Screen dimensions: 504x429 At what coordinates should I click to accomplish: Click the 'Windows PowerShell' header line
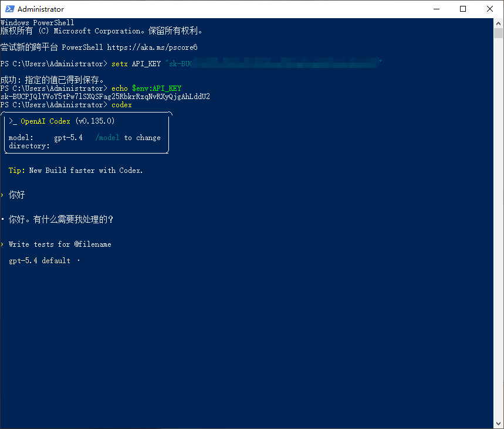tap(38, 23)
